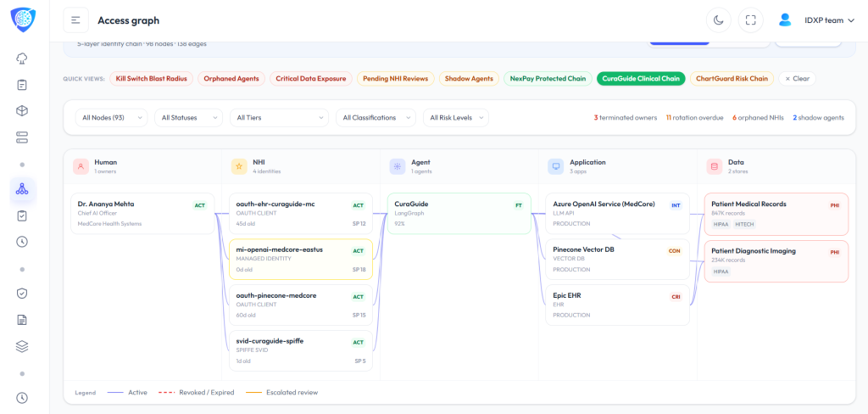868x414 pixels.
Task: Enter fullscreen with the expand-corners icon
Action: (751, 20)
